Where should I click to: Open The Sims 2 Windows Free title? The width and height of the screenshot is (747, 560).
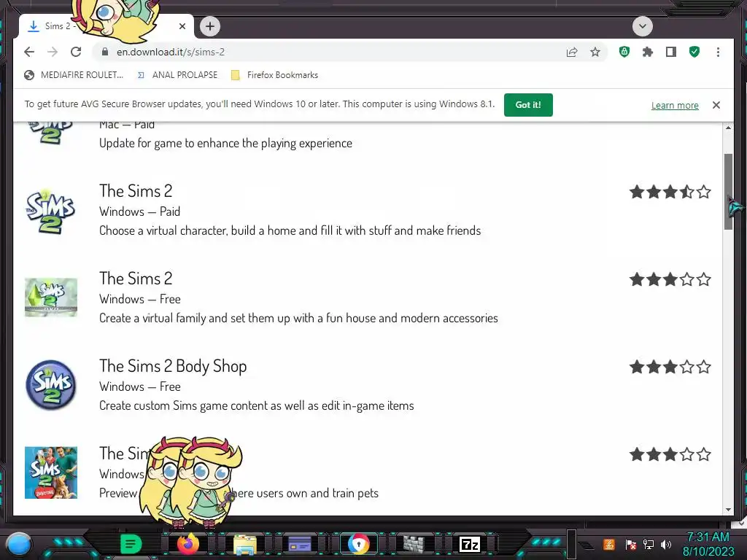(136, 279)
